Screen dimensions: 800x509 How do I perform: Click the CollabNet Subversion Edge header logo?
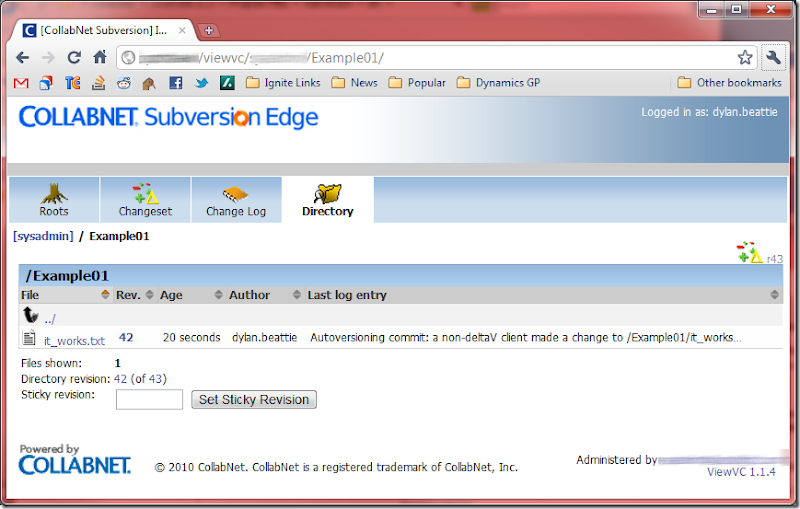point(168,117)
